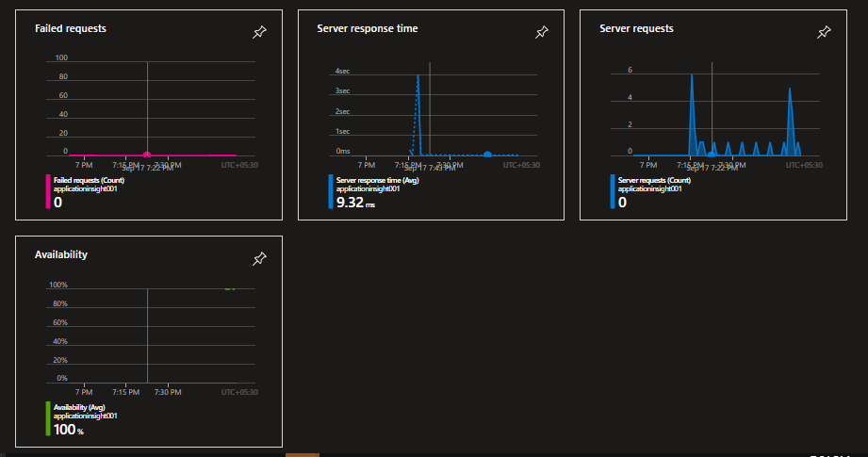Image resolution: width=868 pixels, height=457 pixels.
Task: Open the Server response time title
Action: (368, 28)
